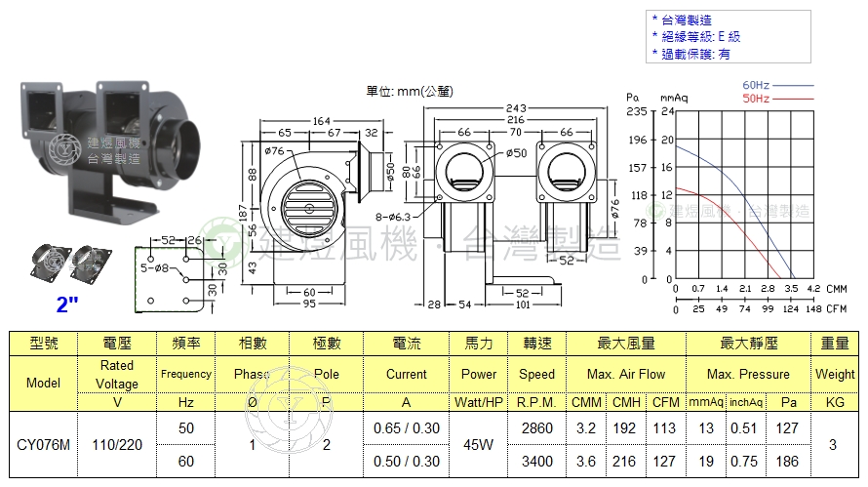Click the Weight column header
Screen dimensions: 868x487
point(835,375)
